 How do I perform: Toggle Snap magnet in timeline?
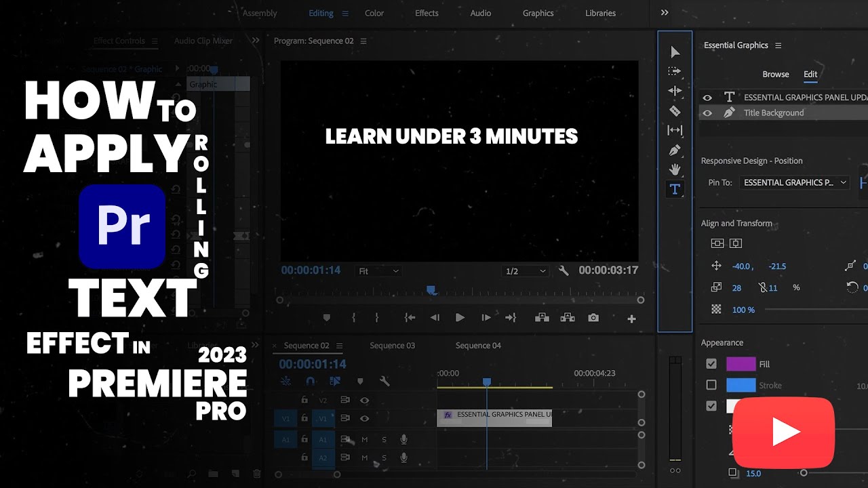(311, 382)
